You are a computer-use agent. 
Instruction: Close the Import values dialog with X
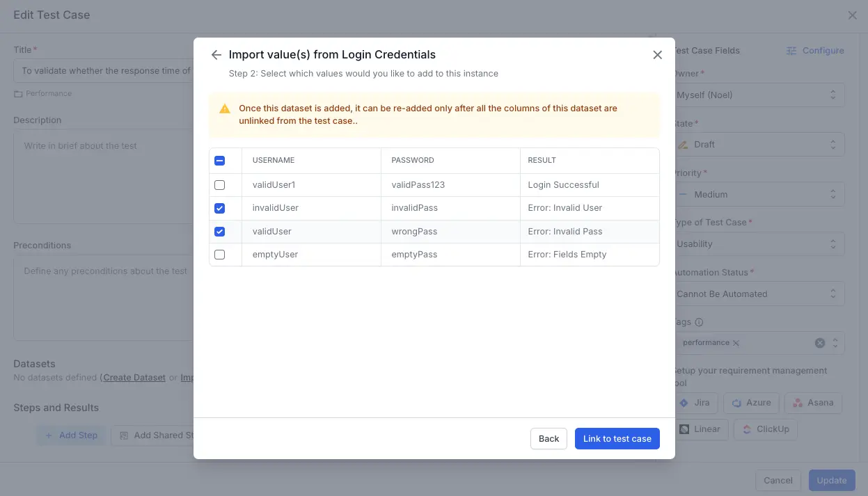coord(657,55)
